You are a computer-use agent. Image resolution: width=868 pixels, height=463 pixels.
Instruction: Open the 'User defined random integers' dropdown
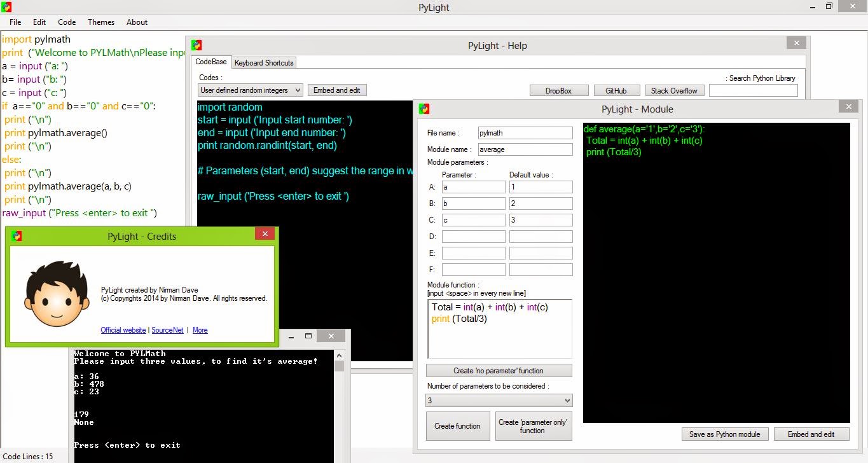coord(249,90)
